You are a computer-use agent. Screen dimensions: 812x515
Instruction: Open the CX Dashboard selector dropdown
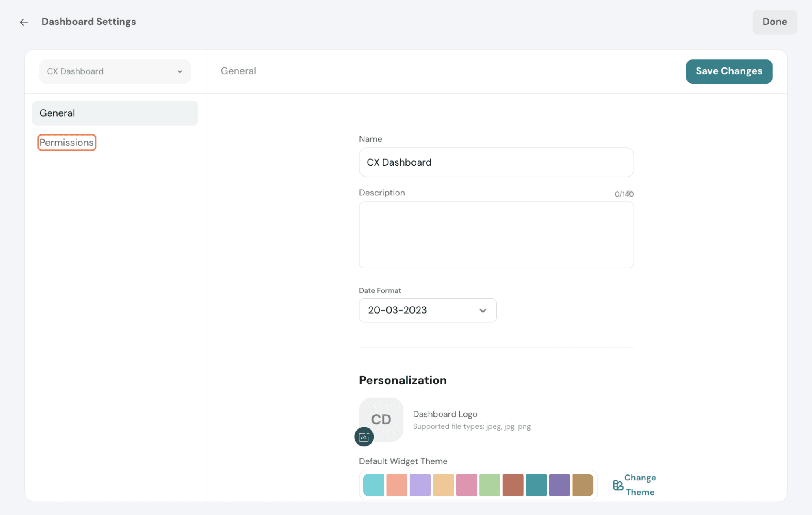(115, 71)
